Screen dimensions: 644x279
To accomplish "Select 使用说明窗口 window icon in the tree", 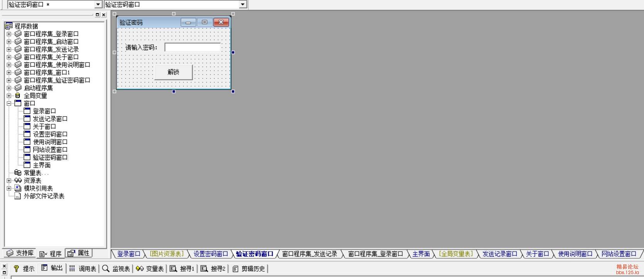I will (x=27, y=142).
